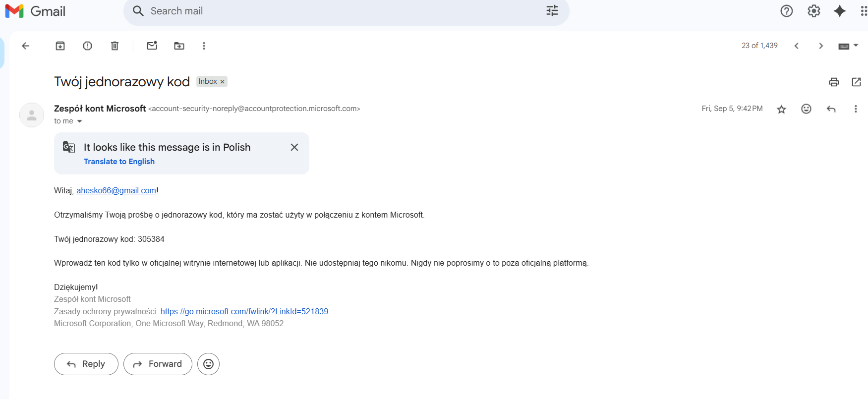This screenshot has height=399, width=868.
Task: Click sender name Zespół kont Microsoft
Action: click(x=100, y=108)
